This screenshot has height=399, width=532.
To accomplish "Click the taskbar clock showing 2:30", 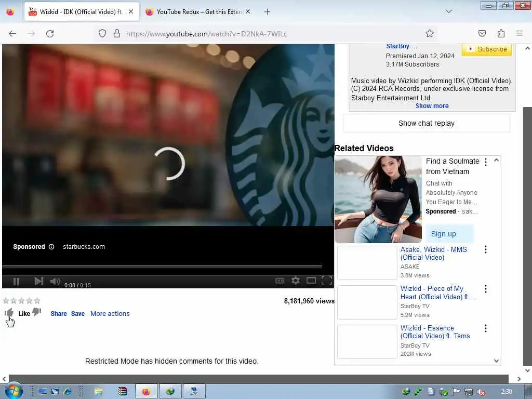I will pyautogui.click(x=506, y=392).
